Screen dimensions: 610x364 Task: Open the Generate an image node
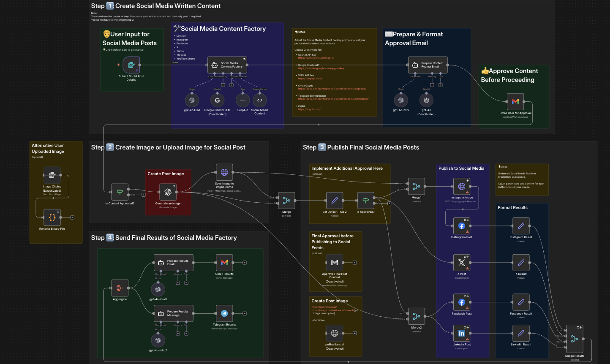(x=168, y=191)
